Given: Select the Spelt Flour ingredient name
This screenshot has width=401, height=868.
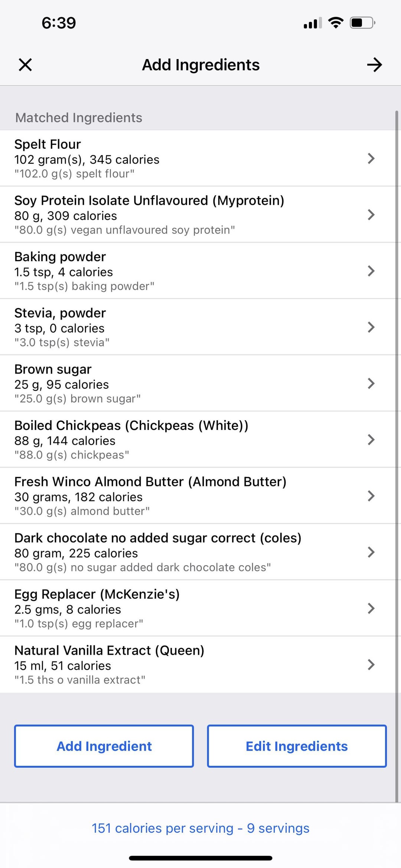Looking at the screenshot, I should [48, 144].
